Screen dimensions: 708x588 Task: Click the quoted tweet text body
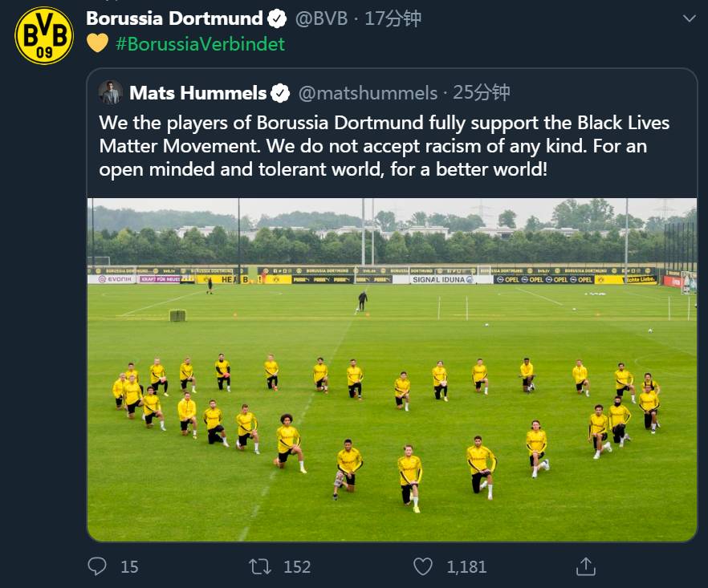(x=385, y=146)
